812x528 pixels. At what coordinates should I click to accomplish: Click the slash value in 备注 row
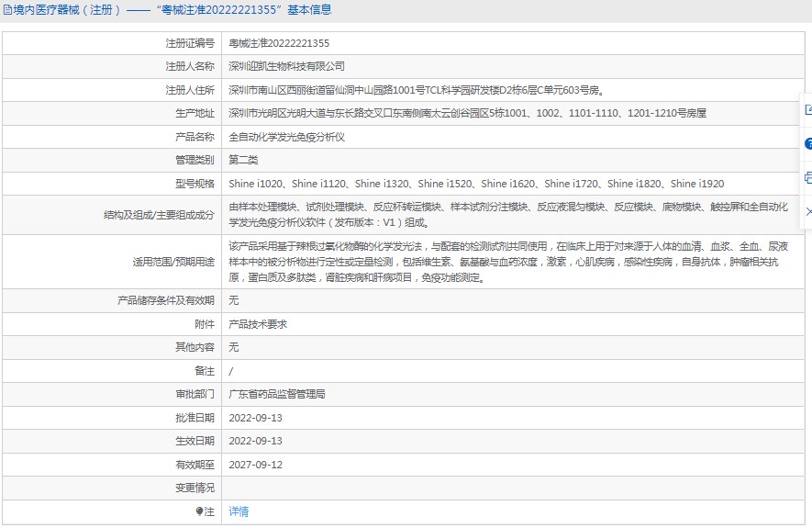pyautogui.click(x=231, y=371)
